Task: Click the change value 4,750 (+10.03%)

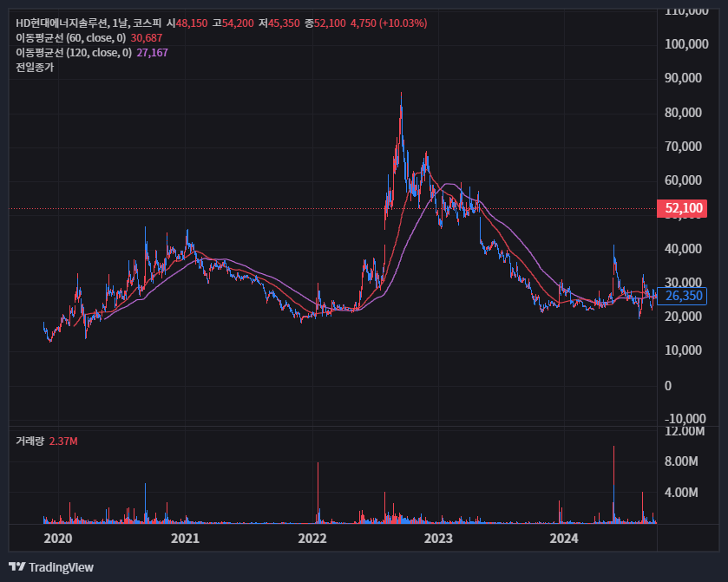Action: 389,23
